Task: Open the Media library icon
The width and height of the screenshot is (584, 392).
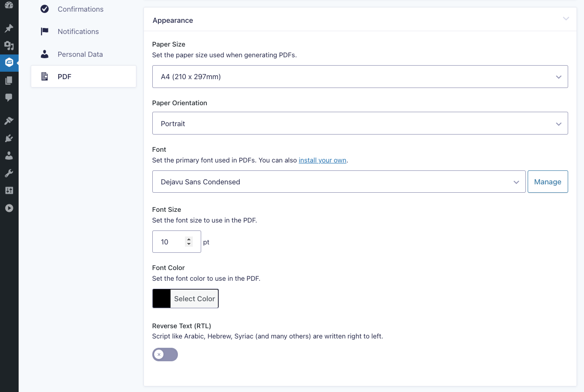Action: click(9, 45)
